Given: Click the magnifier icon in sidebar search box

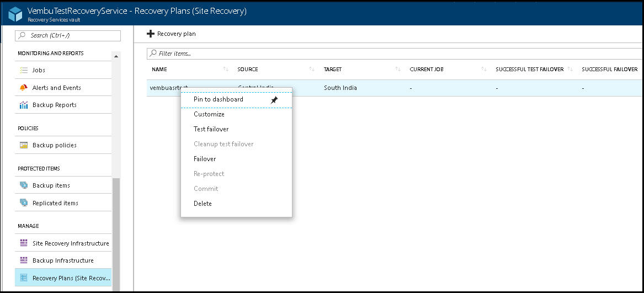Looking at the screenshot, I should click(22, 35).
